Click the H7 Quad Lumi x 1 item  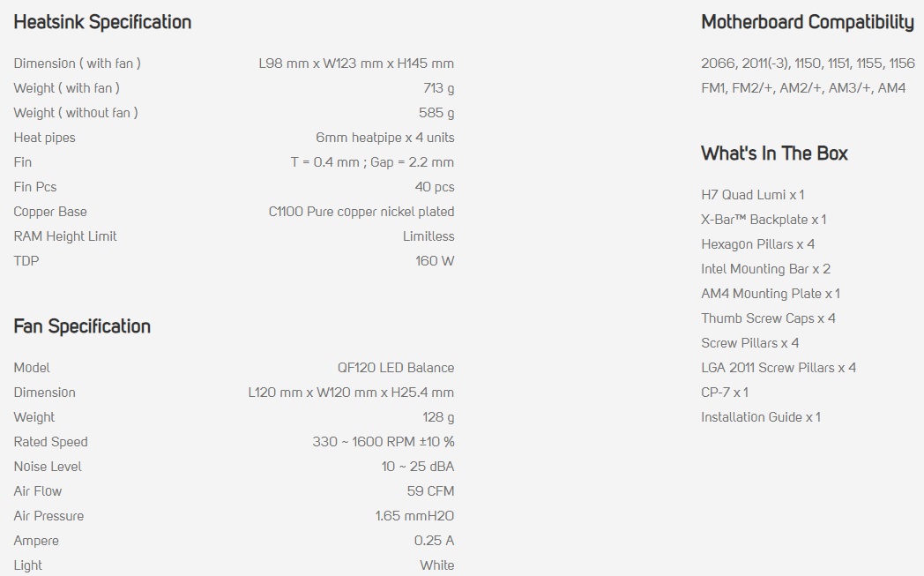(x=752, y=195)
